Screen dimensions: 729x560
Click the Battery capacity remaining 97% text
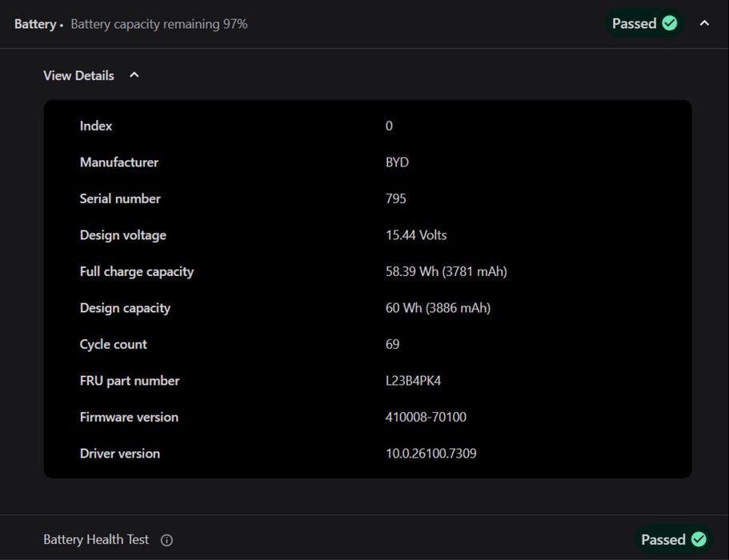(x=159, y=24)
